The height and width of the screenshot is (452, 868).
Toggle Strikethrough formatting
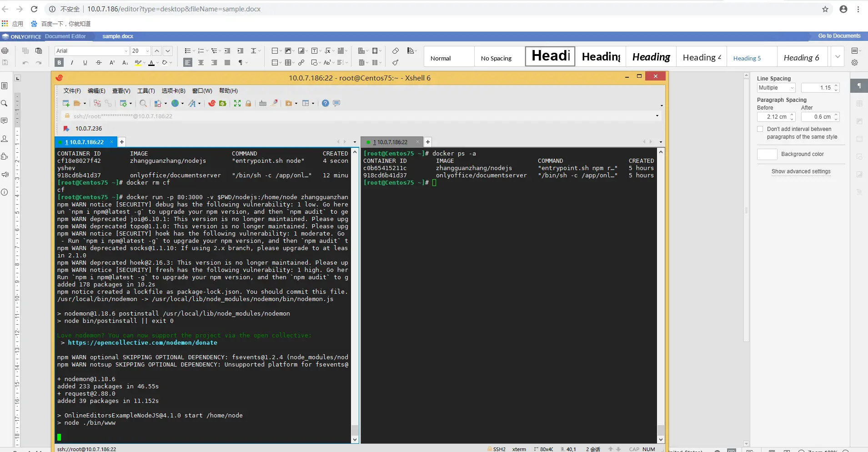tap(99, 63)
